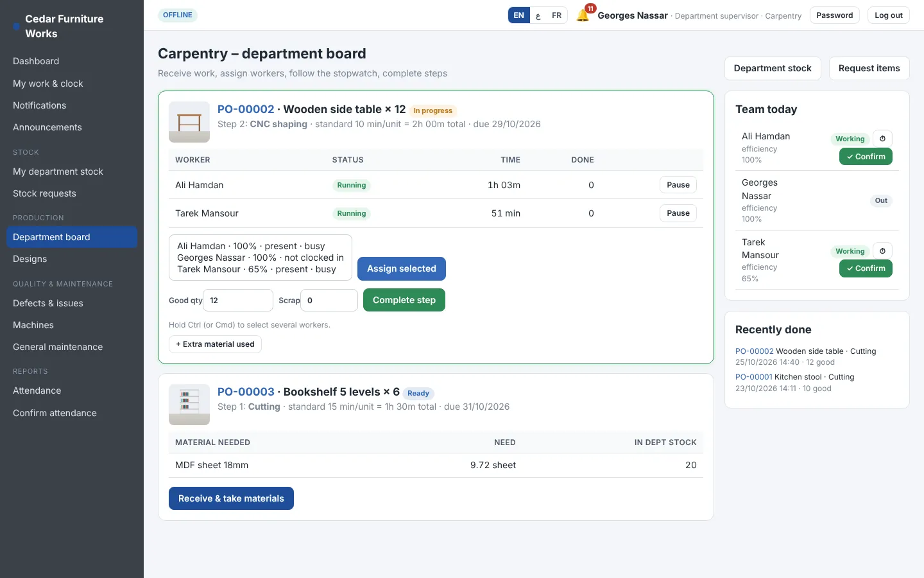The height and width of the screenshot is (578, 924).
Task: Open the Designs page
Action: (72, 259)
